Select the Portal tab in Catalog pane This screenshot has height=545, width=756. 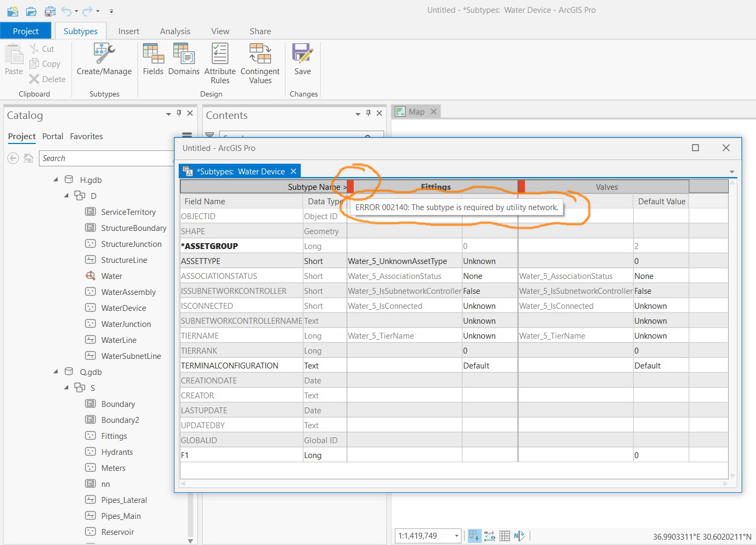click(x=53, y=137)
